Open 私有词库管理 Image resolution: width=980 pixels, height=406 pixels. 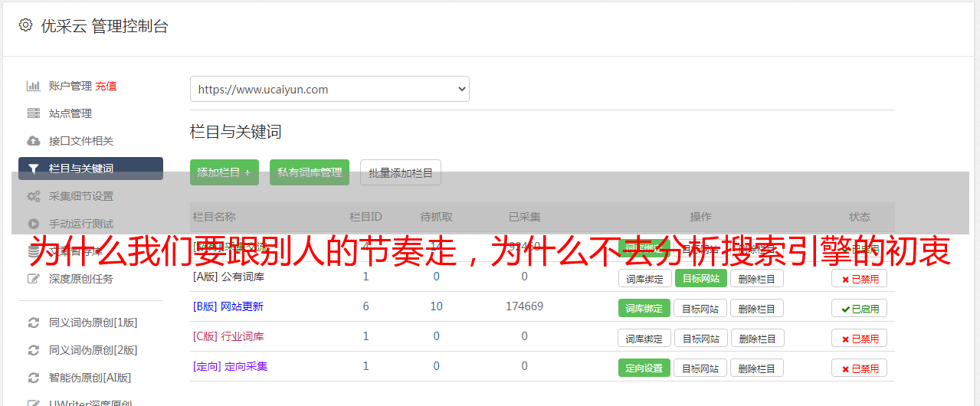pos(310,172)
